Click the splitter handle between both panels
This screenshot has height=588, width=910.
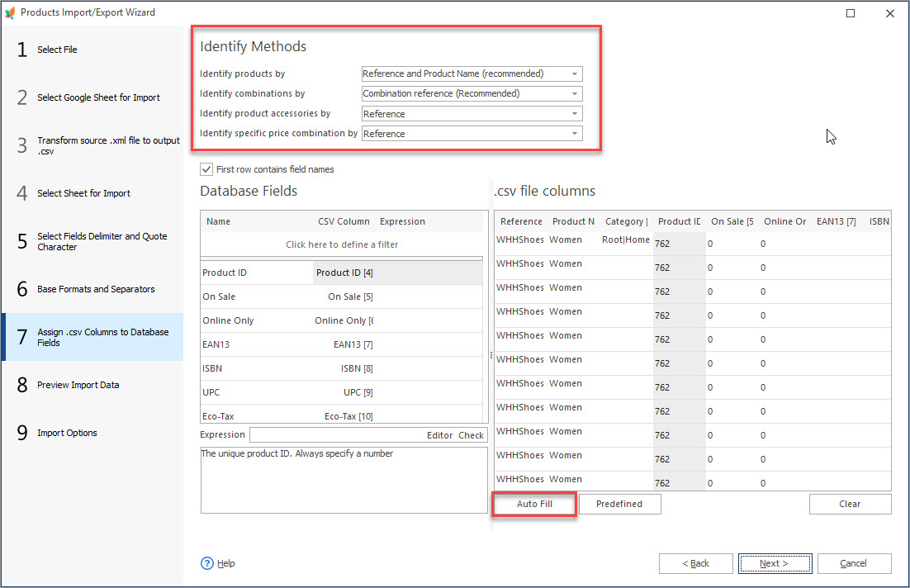click(x=491, y=354)
